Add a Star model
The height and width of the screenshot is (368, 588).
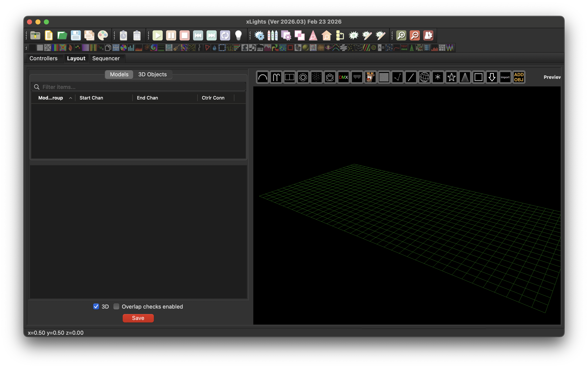(x=451, y=77)
